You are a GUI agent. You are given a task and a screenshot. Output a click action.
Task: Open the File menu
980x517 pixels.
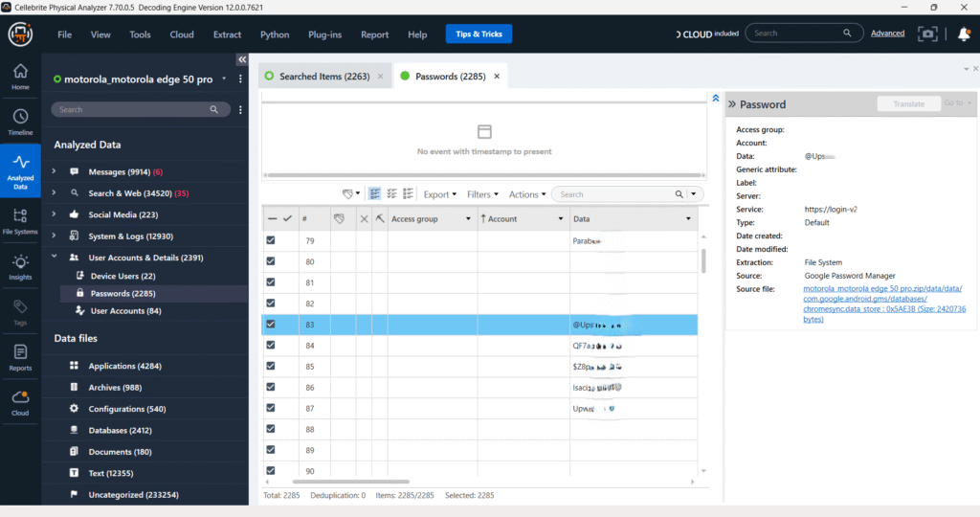click(x=64, y=34)
